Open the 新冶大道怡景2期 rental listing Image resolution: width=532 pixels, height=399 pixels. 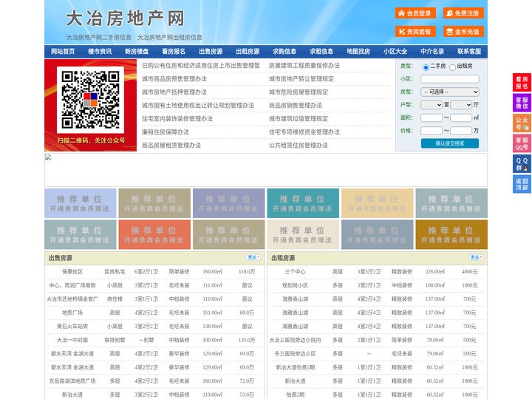pyautogui.click(x=295, y=367)
